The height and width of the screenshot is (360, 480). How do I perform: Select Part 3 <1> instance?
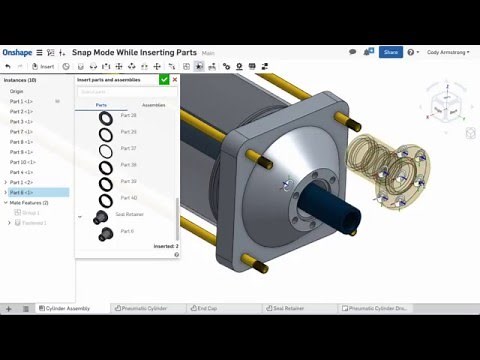[21, 122]
